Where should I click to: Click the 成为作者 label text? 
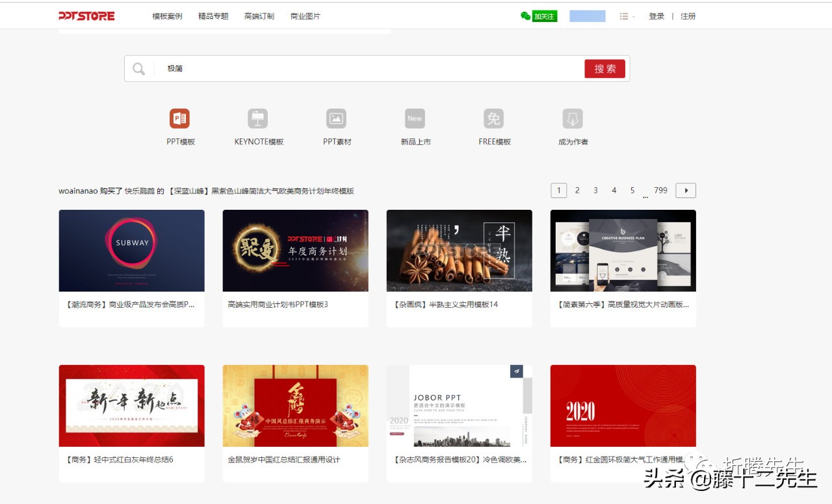tap(573, 142)
